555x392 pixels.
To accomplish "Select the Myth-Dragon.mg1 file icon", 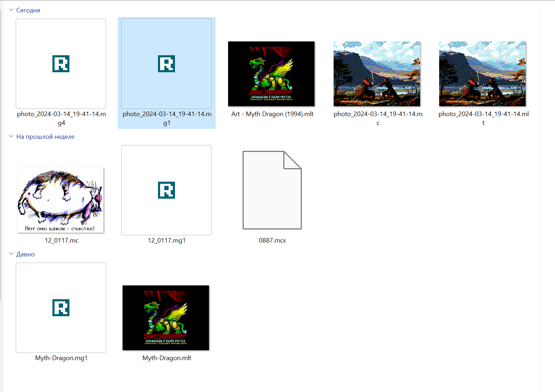I will pos(61,308).
